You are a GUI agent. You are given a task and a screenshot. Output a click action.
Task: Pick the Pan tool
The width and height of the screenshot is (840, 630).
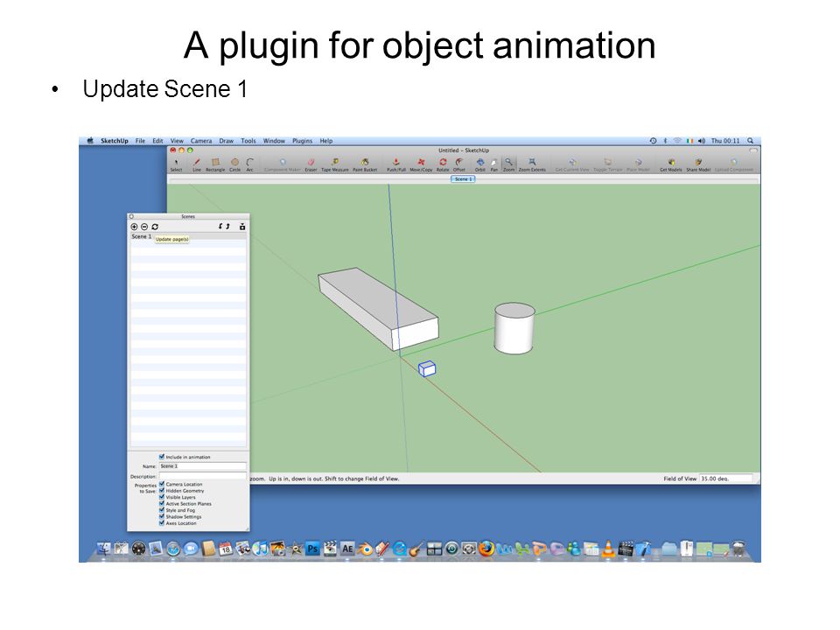coord(493,164)
